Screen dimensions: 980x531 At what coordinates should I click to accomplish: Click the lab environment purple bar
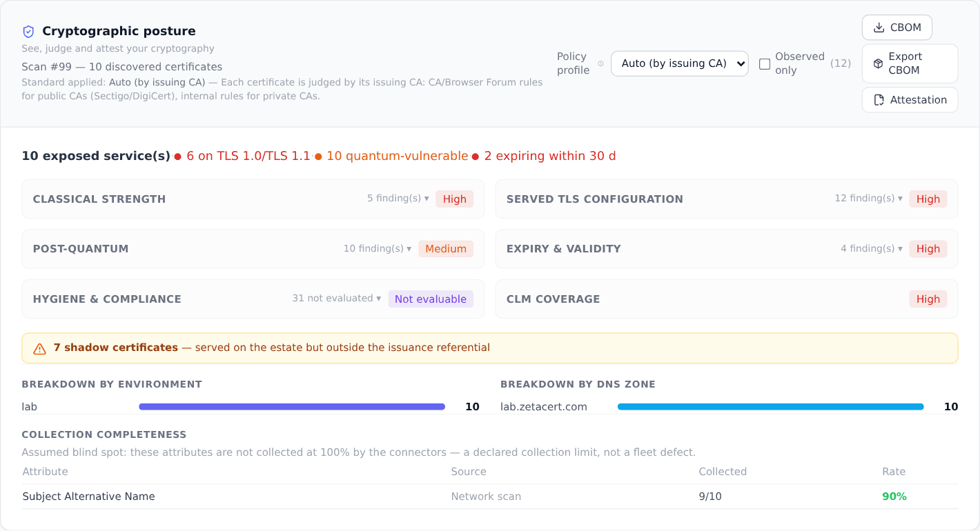[x=292, y=407]
